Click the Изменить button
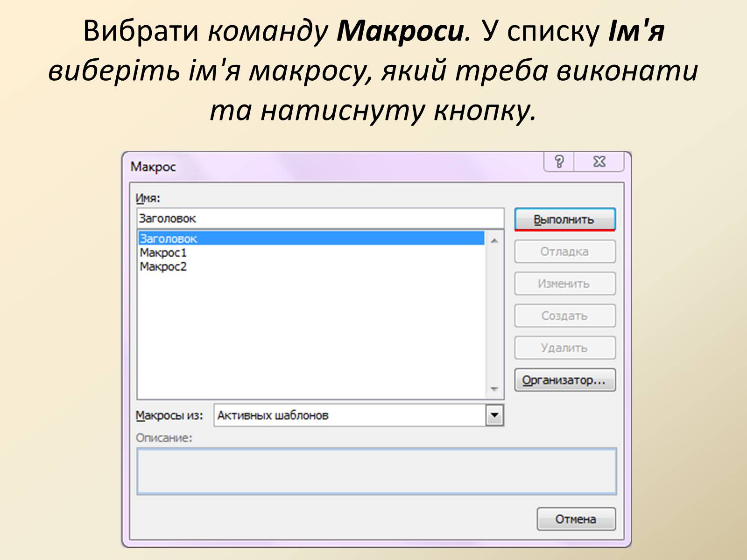747x560 pixels. pos(564,284)
